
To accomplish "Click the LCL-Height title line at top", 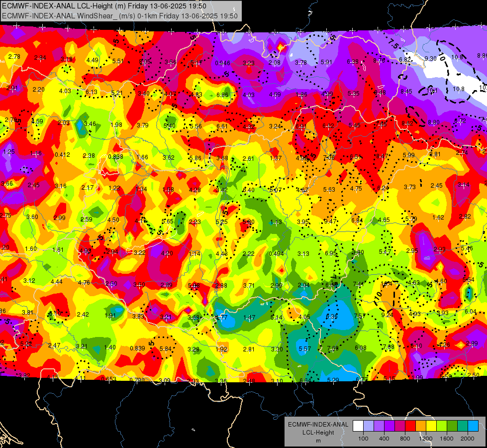I will click(x=104, y=6).
